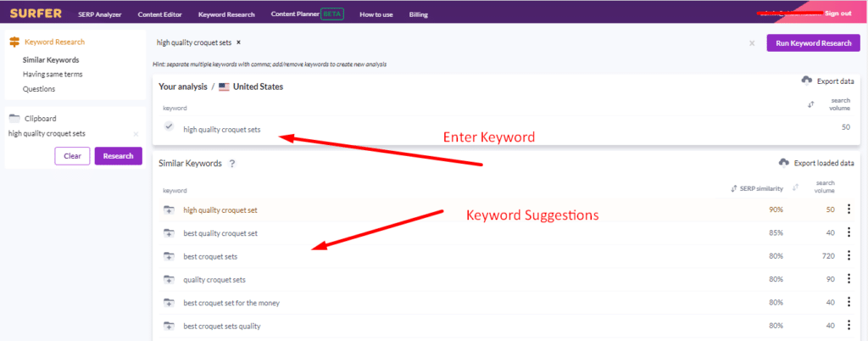The width and height of the screenshot is (868, 341).
Task: Open more options for 'best quality croquet set'
Action: pos(849,232)
